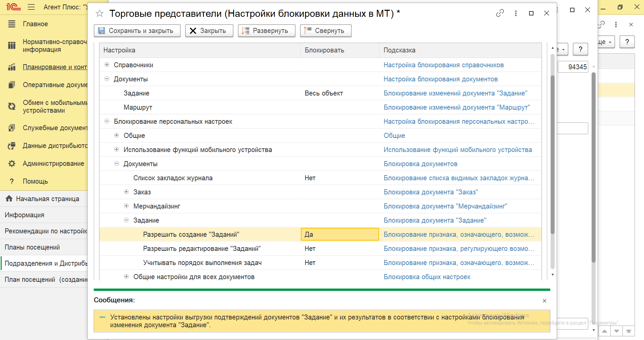
Task: Expand Использование функций мобильного устройства node
Action: click(117, 149)
